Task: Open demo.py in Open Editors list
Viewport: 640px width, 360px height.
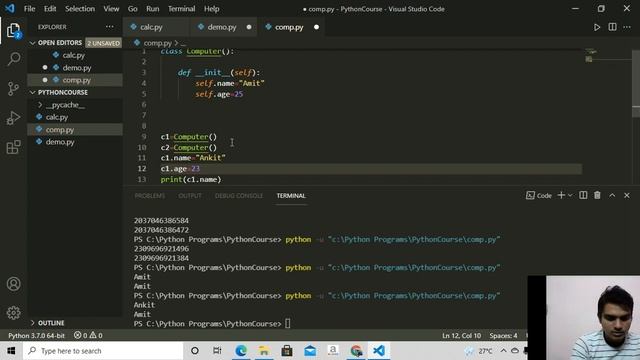Action: 77,68
